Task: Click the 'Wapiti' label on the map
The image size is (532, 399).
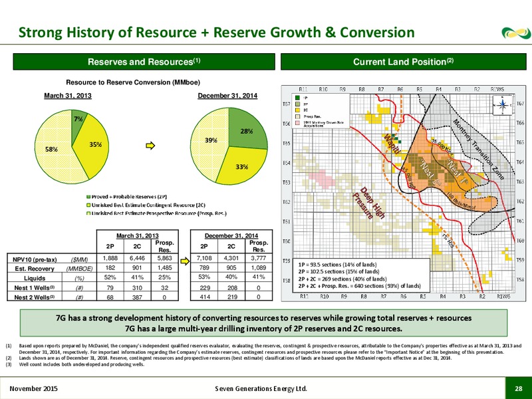Action: click(x=392, y=144)
